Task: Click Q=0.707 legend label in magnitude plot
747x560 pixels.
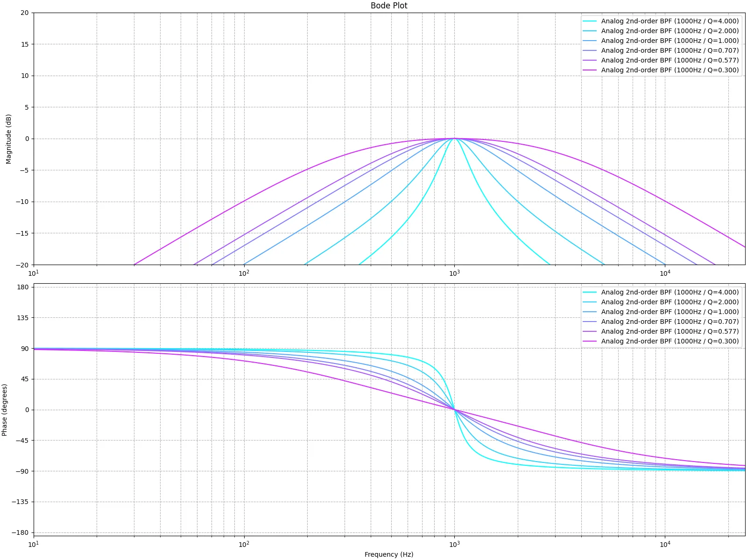Action: (x=669, y=50)
